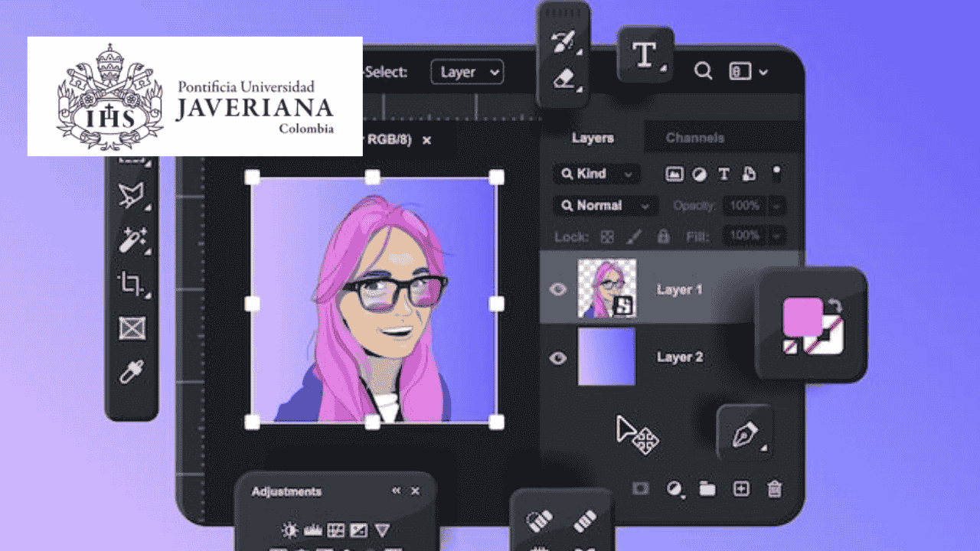Toggle the lock all padlock icon
This screenshot has width=980, height=551.
tap(663, 236)
